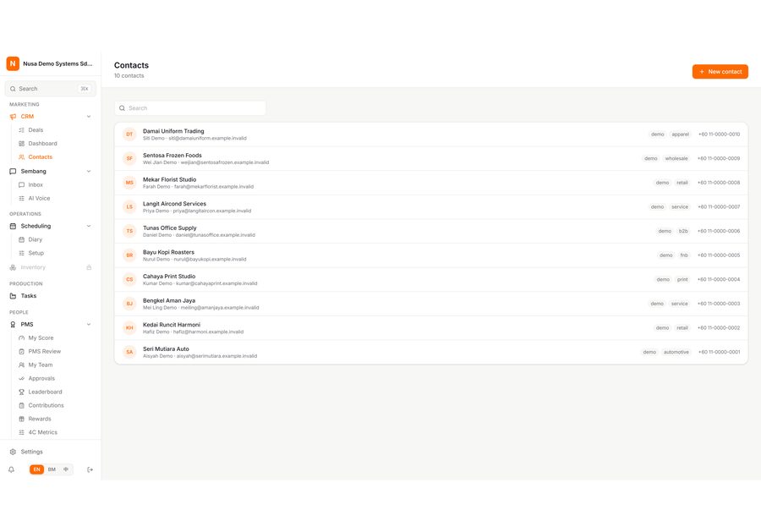Click the Dashboard grid icon
The image size is (761, 532).
(x=21, y=144)
